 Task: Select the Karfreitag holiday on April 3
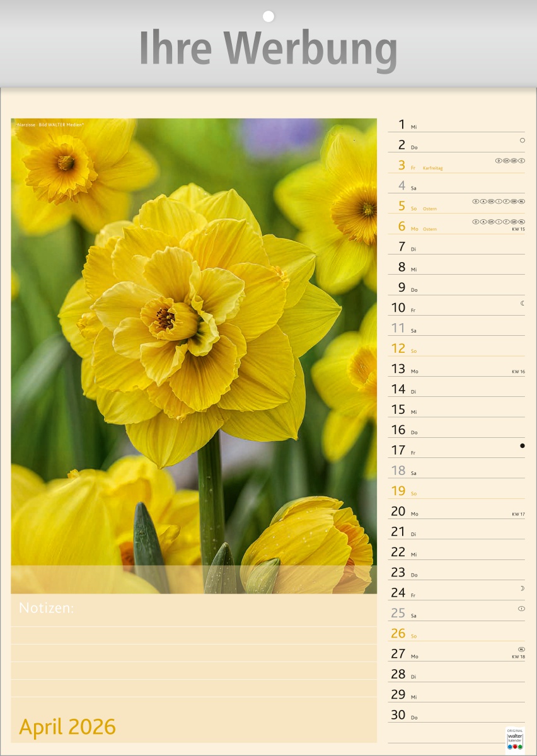(x=433, y=168)
